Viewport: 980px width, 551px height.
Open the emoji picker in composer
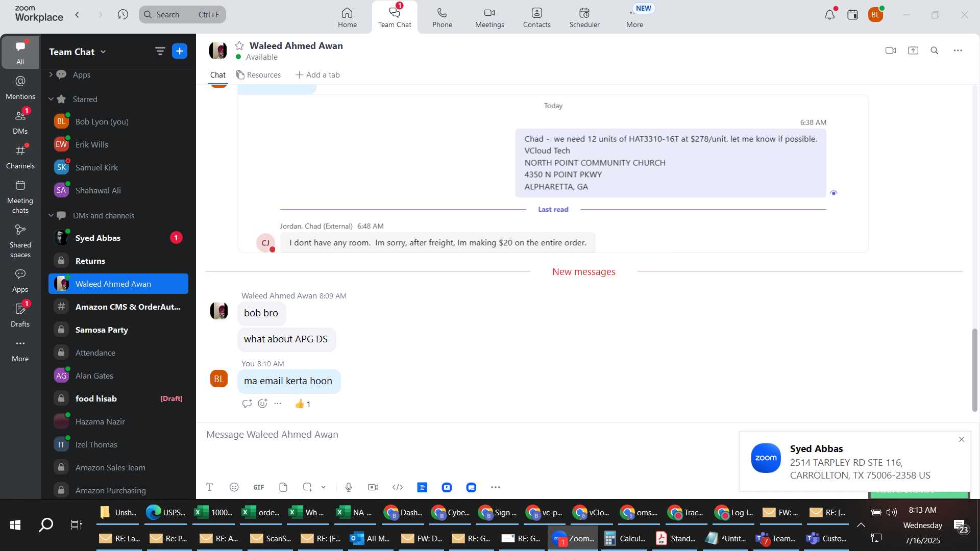234,487
